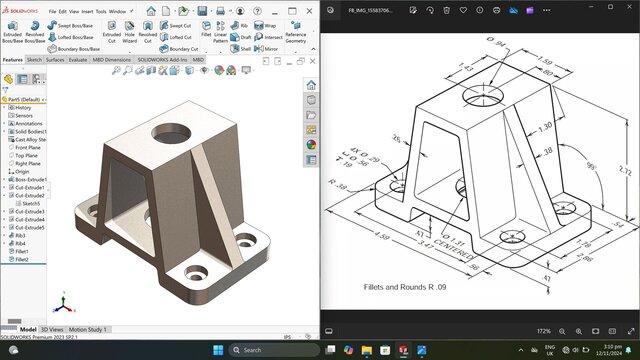The image size is (640, 360).
Task: Switch to the Sketch ribbon tab
Action: tap(34, 60)
